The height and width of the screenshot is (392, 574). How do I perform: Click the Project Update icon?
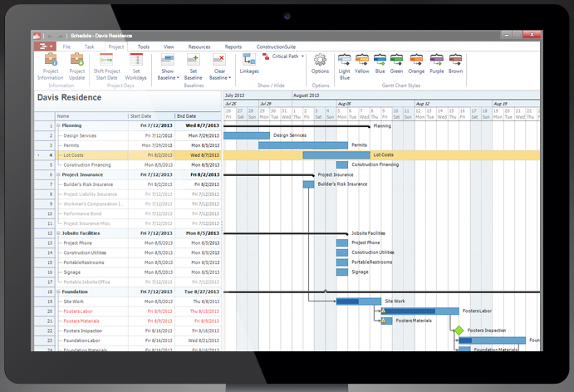[77, 65]
